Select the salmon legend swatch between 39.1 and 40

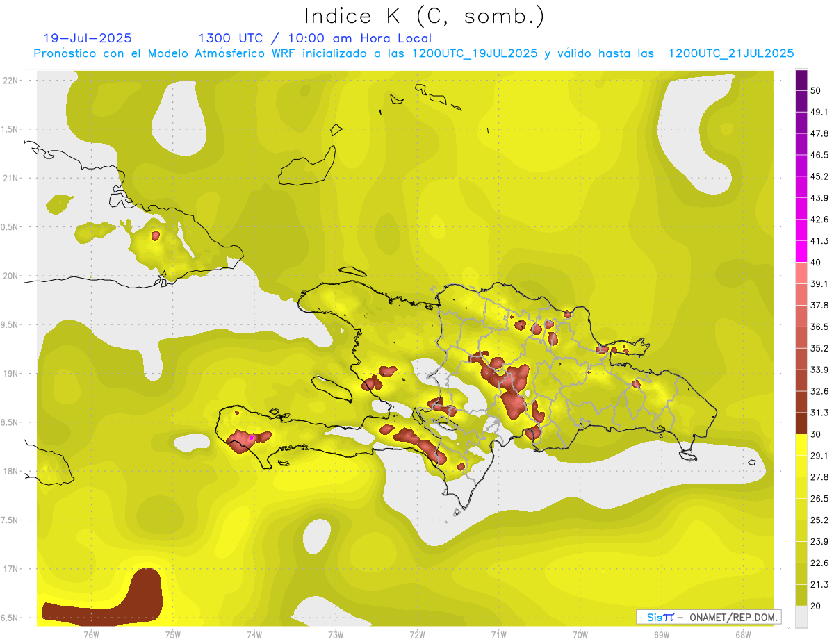[x=801, y=273]
